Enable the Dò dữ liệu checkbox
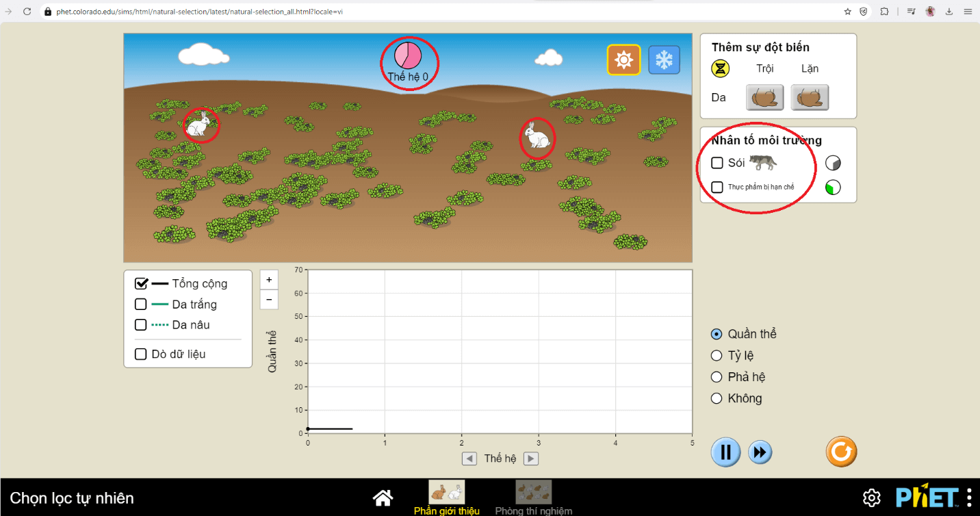Screen dimensions: 980x516 point(141,354)
